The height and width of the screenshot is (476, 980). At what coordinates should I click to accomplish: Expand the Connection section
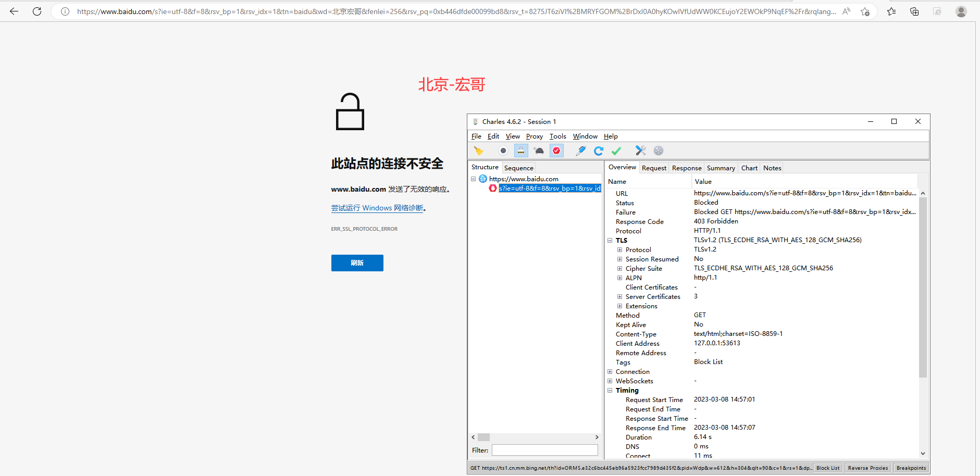[610, 372]
